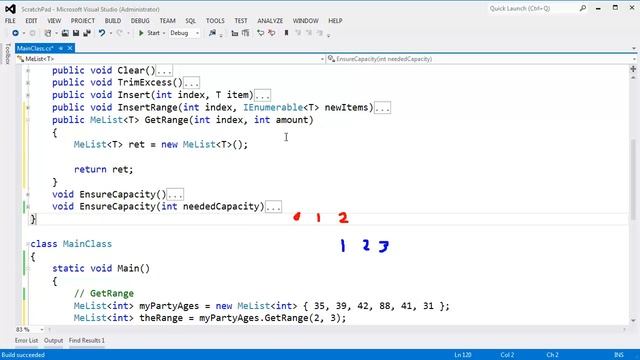Switch to the Error List tab
This screenshot has height=360, width=640.
[27, 340]
